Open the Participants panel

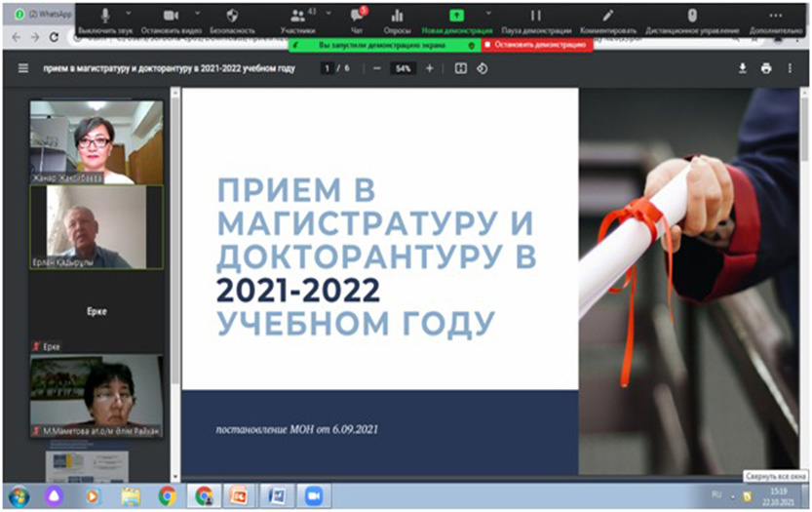pos(297,16)
